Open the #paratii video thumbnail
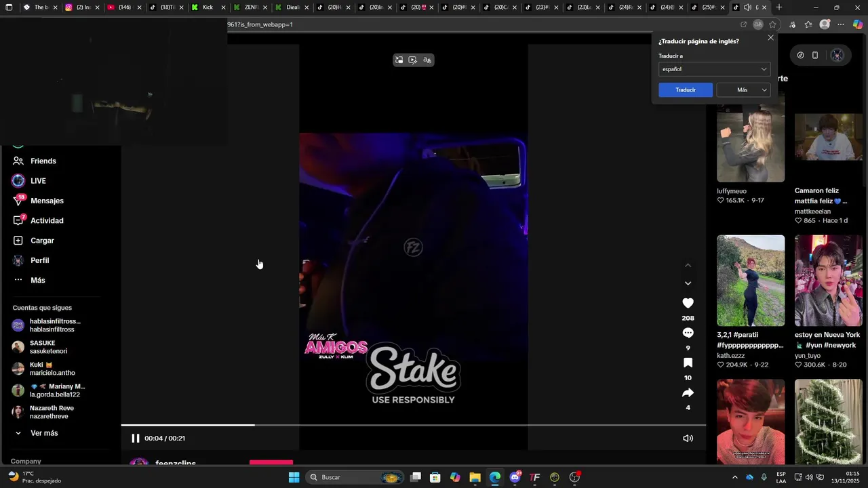Image resolution: width=868 pixels, height=488 pixels. pos(751,281)
